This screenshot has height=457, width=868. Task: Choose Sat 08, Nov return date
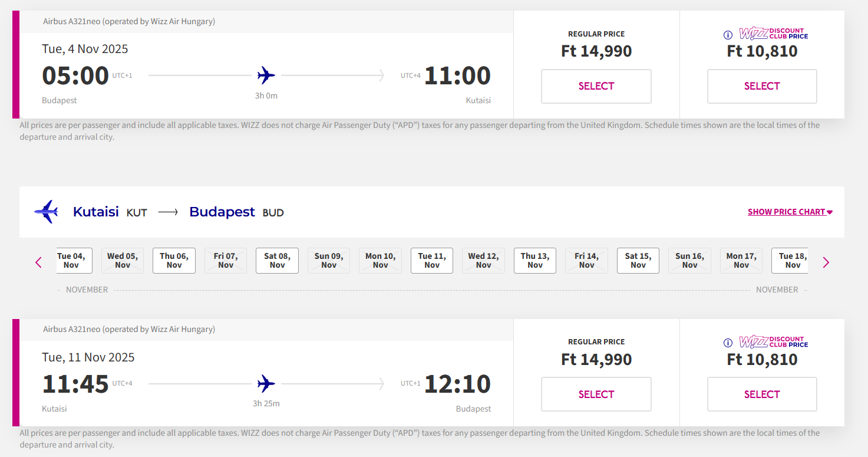[x=277, y=261]
